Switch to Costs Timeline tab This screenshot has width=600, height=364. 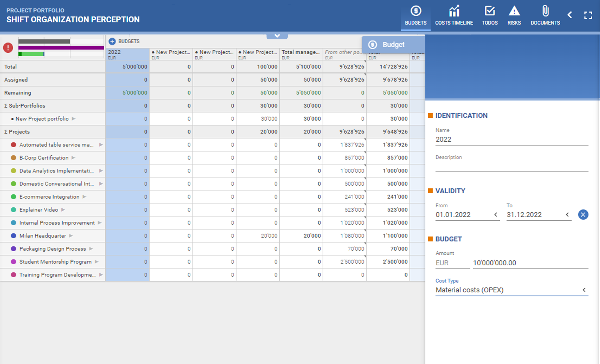(x=454, y=16)
